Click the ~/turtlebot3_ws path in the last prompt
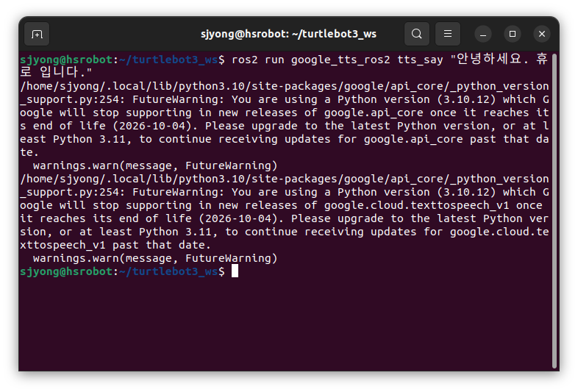The width and height of the screenshot is (578, 392). coord(168,271)
